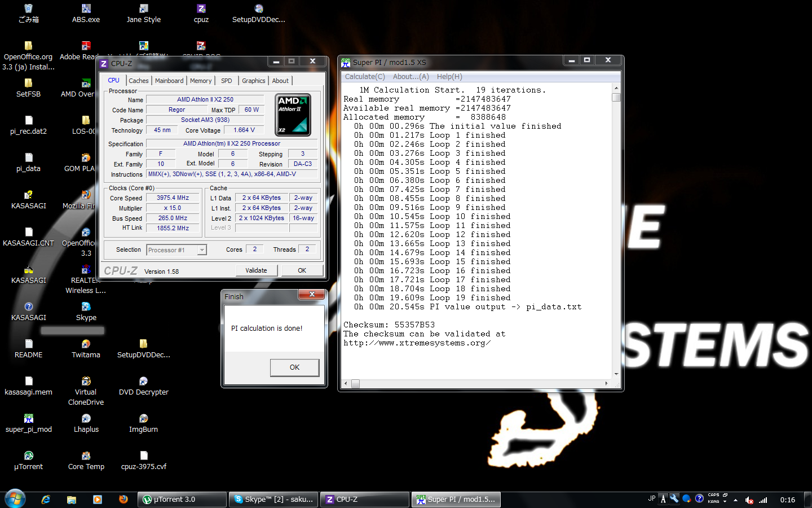Open the network signal tray icon
The width and height of the screenshot is (812, 508).
point(763,500)
